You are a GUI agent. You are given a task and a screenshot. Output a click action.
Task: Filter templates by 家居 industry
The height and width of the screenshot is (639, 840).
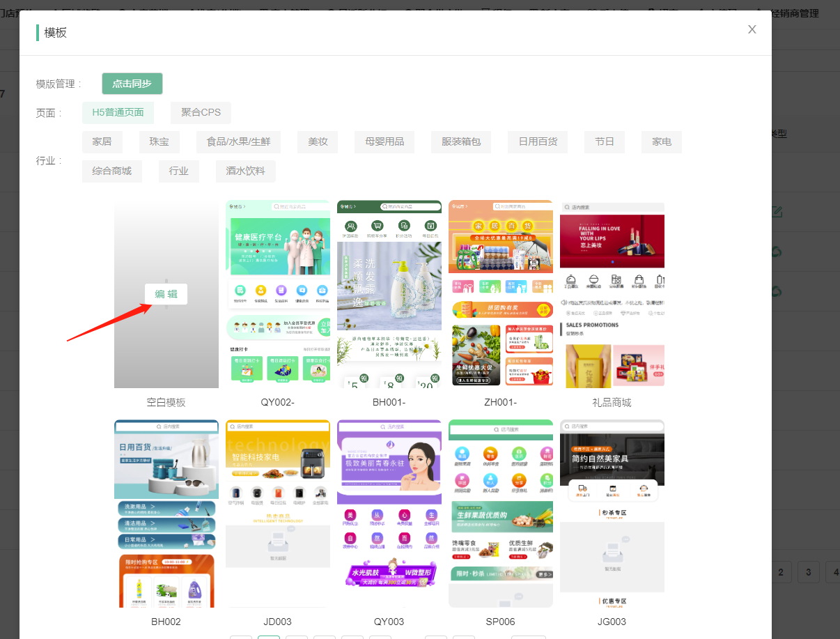tap(102, 142)
